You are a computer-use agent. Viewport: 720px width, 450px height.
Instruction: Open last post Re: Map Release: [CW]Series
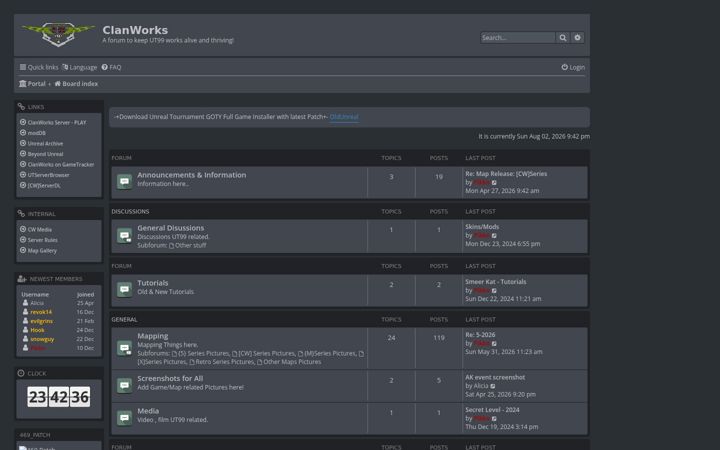click(x=506, y=174)
